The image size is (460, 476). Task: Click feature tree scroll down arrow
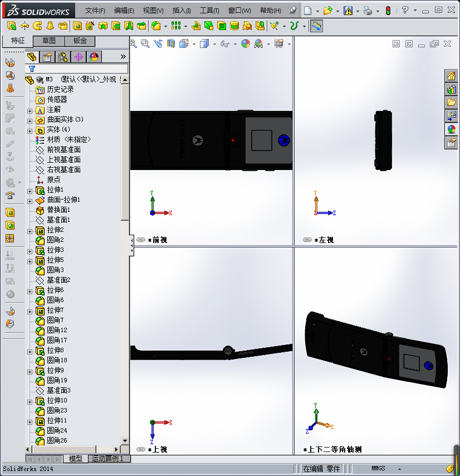pyautogui.click(x=125, y=440)
